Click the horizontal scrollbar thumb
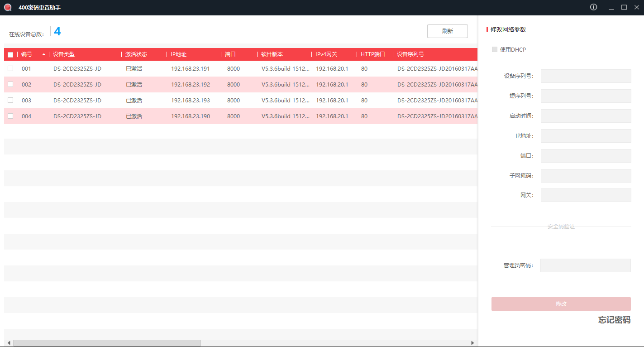This screenshot has width=644, height=347. click(x=107, y=343)
